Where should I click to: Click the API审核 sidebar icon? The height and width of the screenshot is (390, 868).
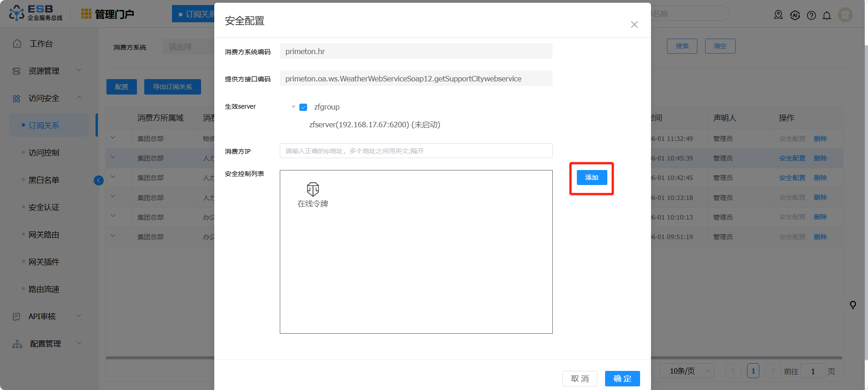point(16,316)
